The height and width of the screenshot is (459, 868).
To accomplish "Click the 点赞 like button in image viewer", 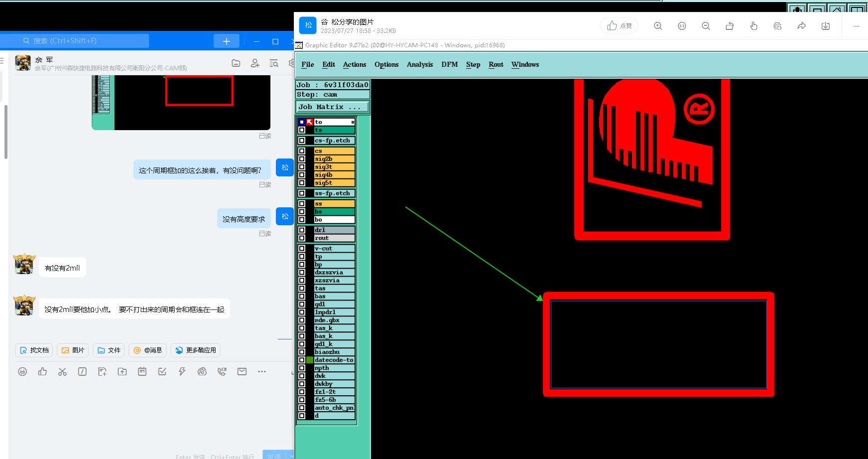I will (x=620, y=26).
